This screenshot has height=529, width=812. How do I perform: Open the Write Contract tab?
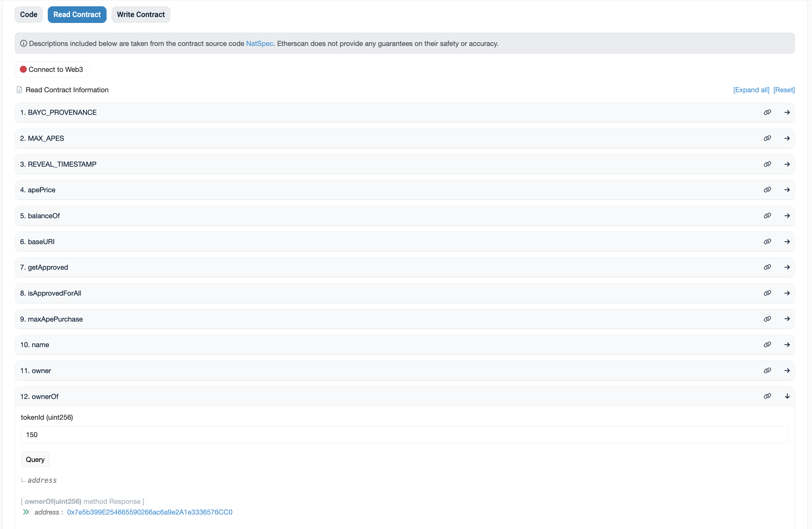click(141, 14)
